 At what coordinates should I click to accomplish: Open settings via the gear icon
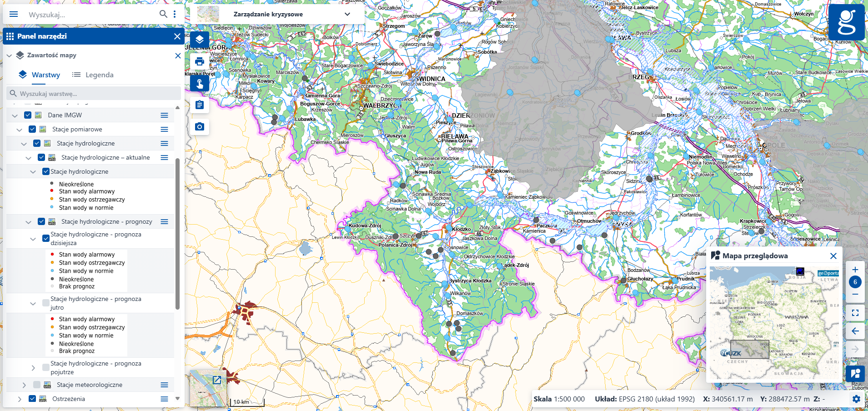(x=857, y=399)
